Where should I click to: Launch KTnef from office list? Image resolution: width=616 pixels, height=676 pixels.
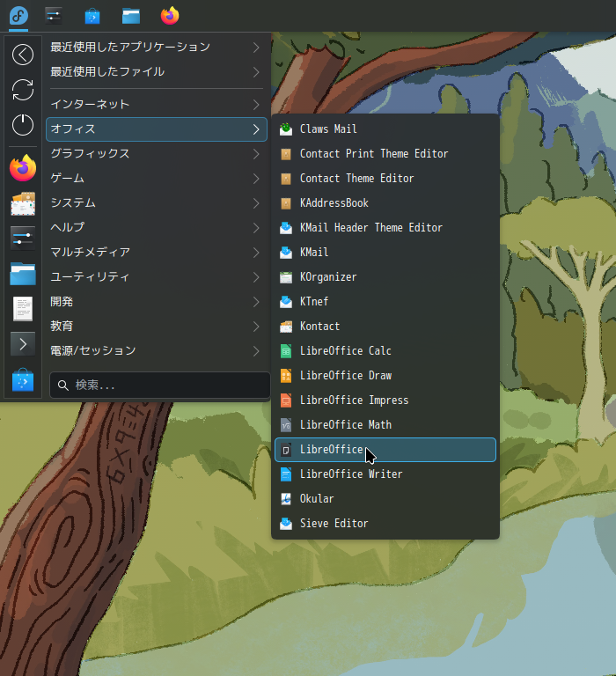(385, 302)
